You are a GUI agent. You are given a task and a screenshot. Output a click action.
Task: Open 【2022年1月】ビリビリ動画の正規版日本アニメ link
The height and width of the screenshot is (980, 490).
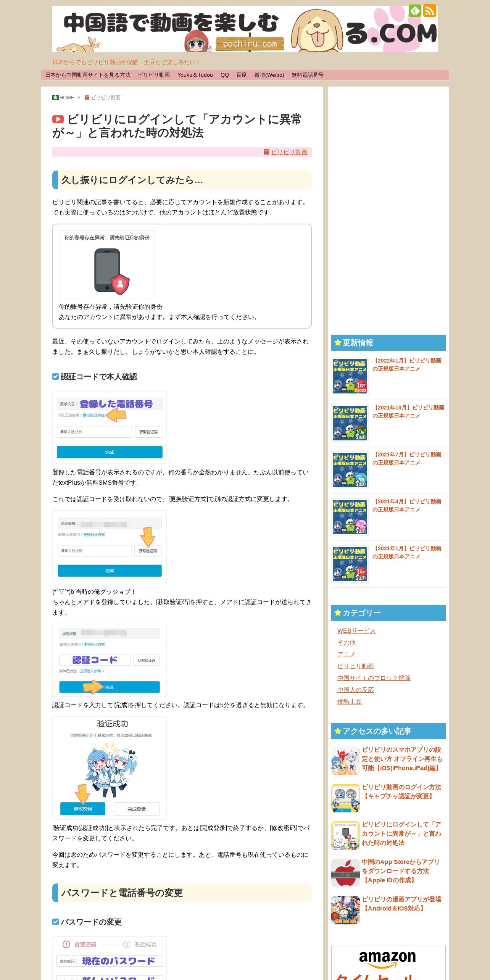point(407,364)
